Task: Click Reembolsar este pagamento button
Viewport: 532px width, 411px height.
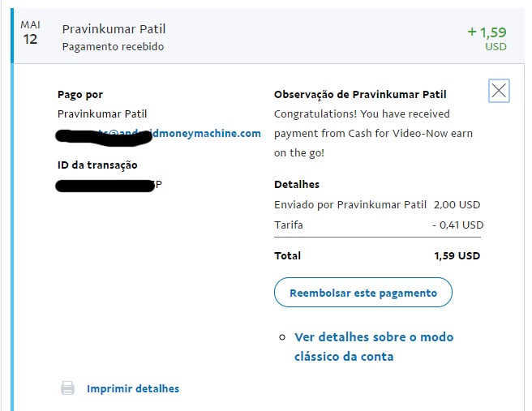Action: [363, 293]
